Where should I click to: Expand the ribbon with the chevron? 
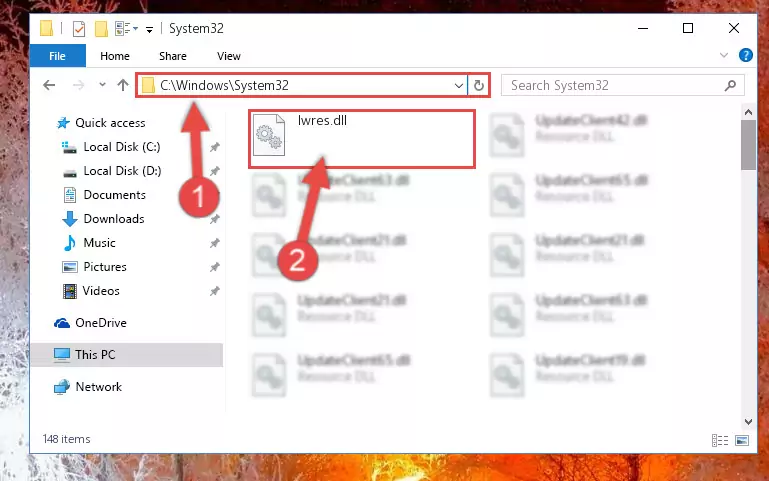723,55
